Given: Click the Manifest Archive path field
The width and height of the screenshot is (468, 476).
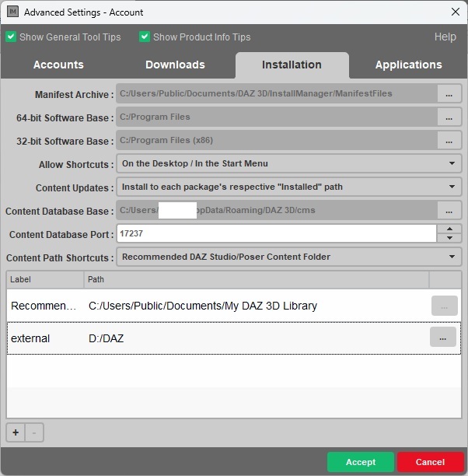Looking at the screenshot, I should 277,93.
